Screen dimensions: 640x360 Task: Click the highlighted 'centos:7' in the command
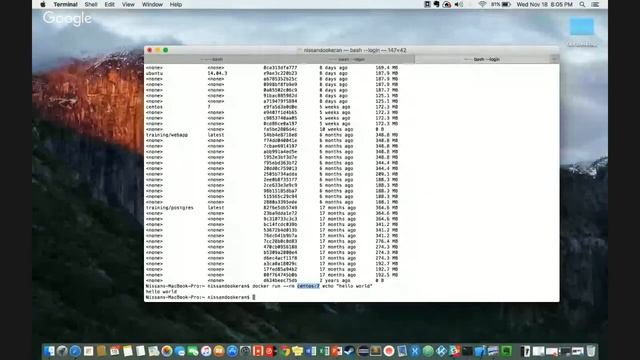308,286
